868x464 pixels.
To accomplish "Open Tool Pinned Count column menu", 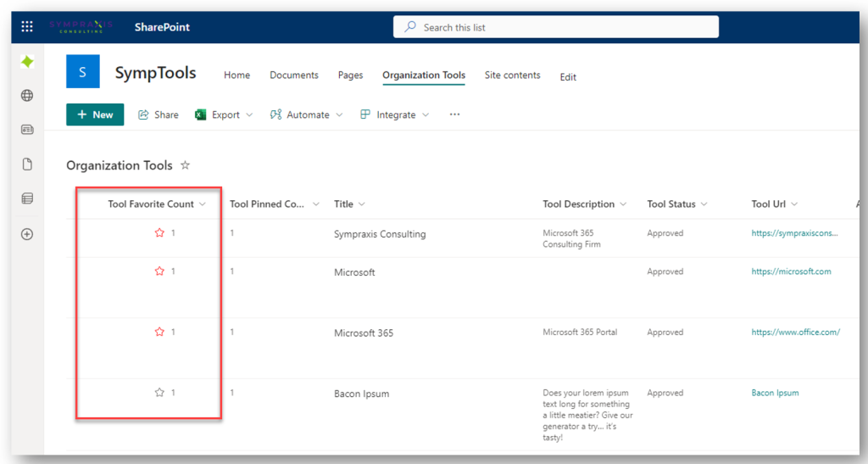I will (x=316, y=204).
